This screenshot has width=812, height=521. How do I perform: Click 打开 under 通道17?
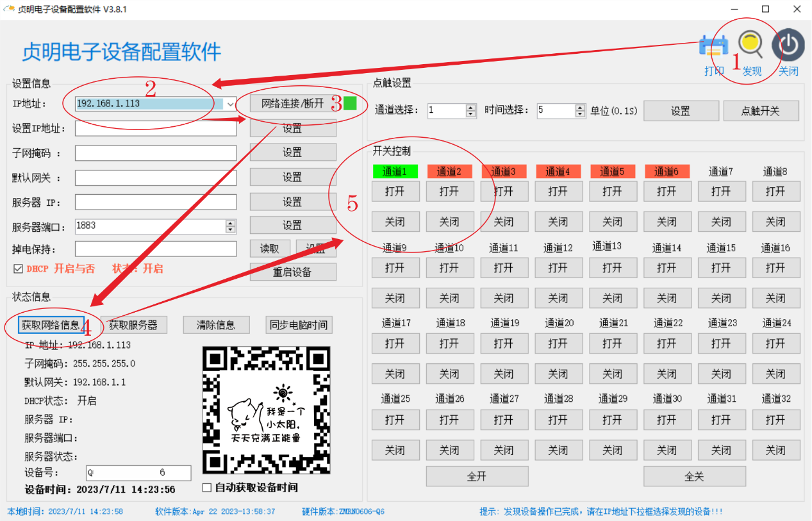pos(395,343)
